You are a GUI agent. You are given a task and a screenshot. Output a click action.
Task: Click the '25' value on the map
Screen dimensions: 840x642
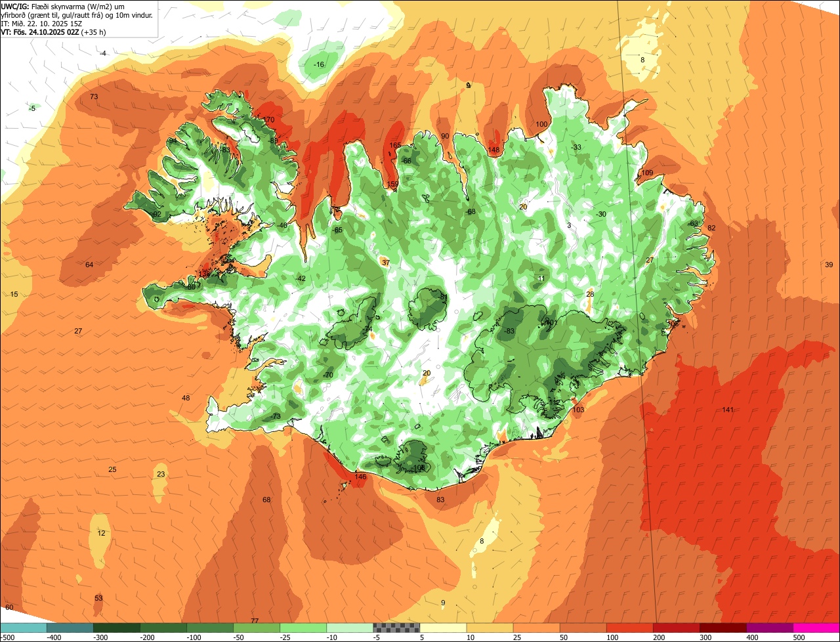pyautogui.click(x=112, y=469)
